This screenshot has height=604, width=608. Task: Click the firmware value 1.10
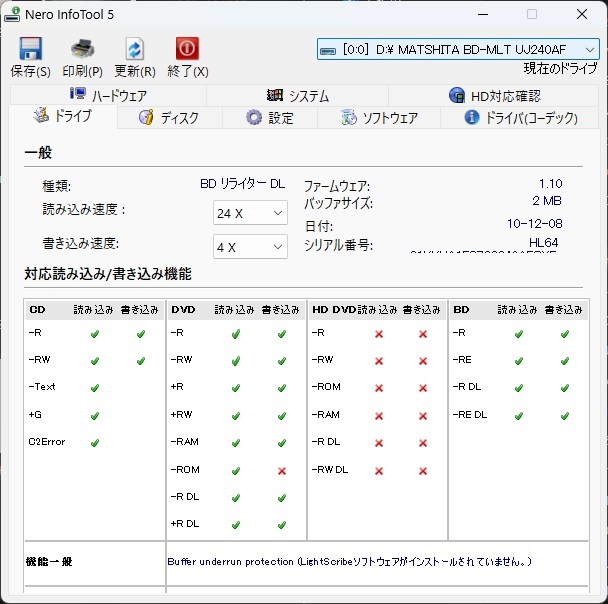tap(551, 183)
